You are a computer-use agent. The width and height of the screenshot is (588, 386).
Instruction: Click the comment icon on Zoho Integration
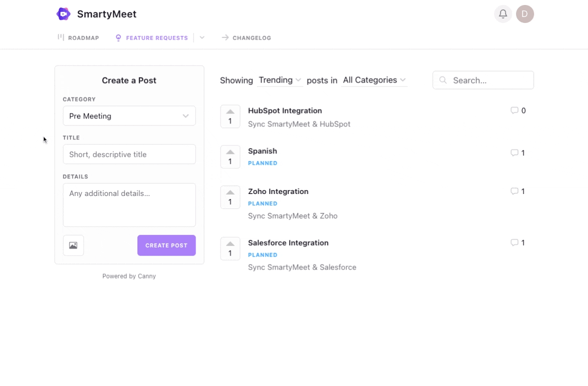(x=514, y=191)
